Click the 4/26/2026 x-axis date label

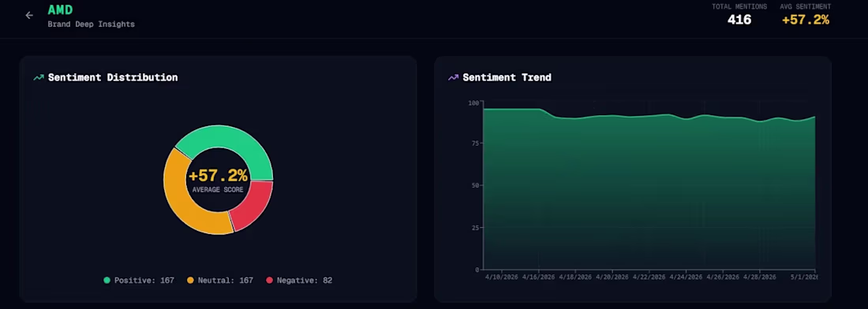[x=723, y=277]
